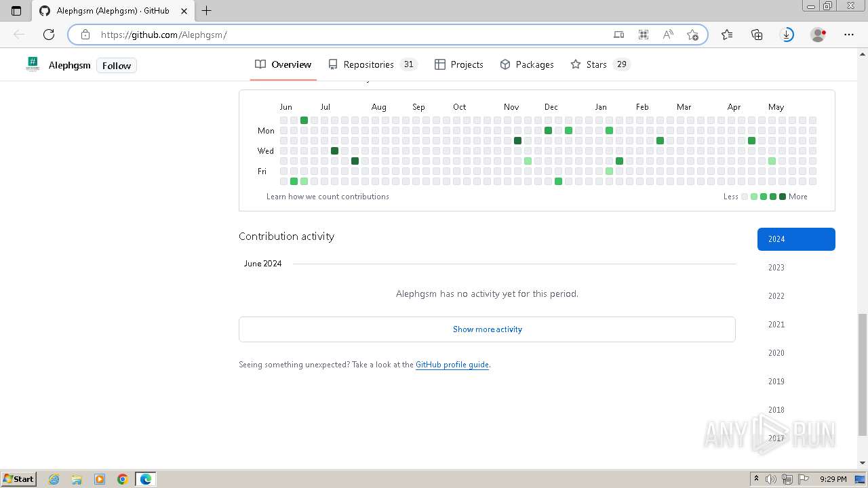Select the Alephgsm GitHub browser tab

click(x=112, y=11)
